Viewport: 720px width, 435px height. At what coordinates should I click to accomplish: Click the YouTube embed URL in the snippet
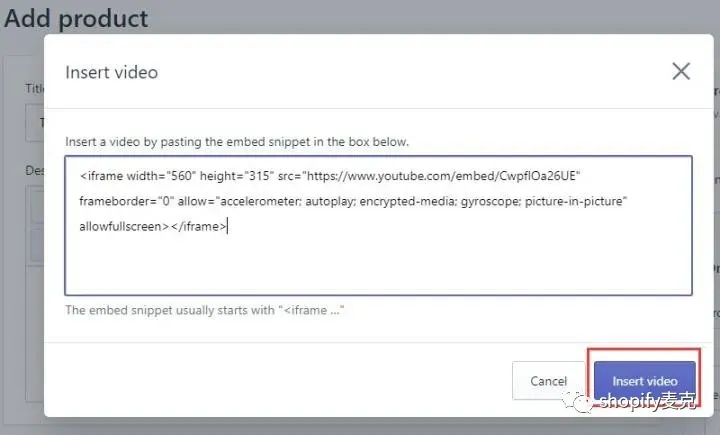click(443, 176)
